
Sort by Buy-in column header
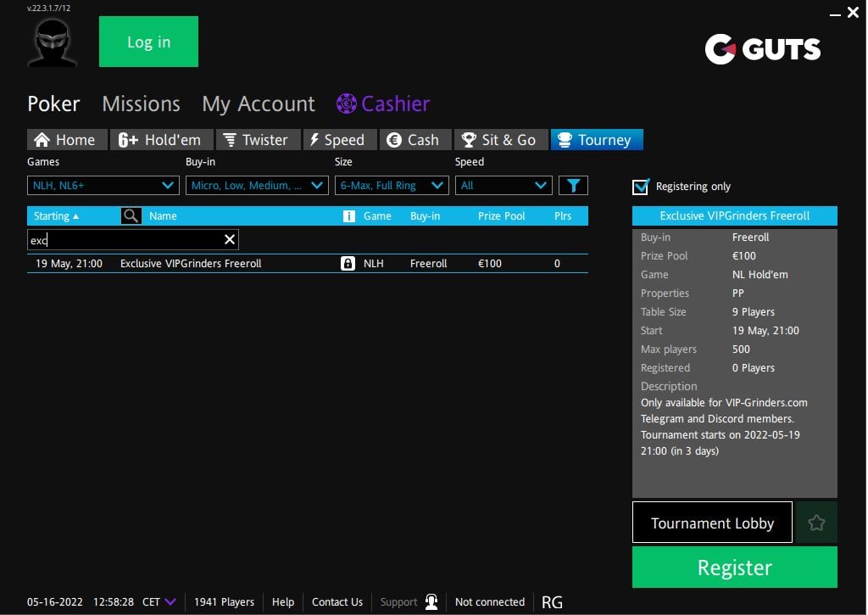pyautogui.click(x=426, y=216)
